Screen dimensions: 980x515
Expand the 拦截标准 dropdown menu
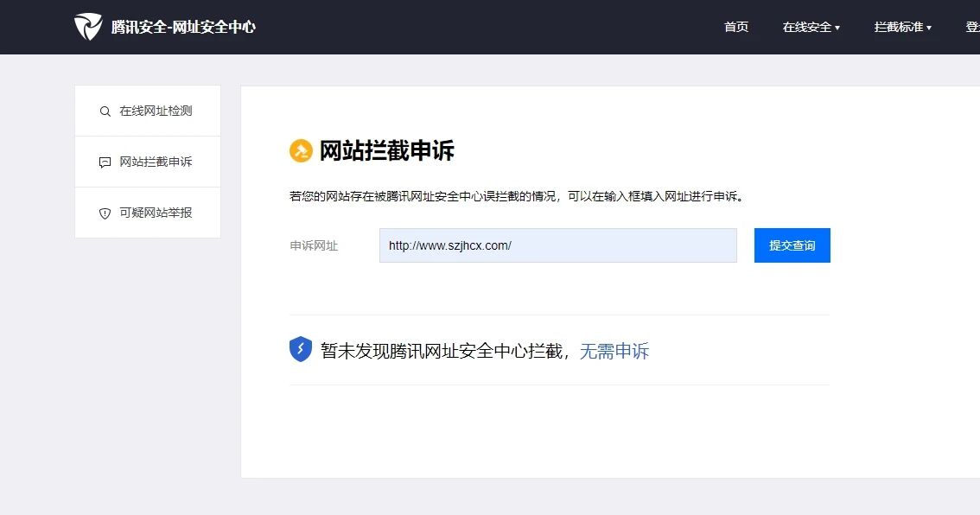pos(902,27)
